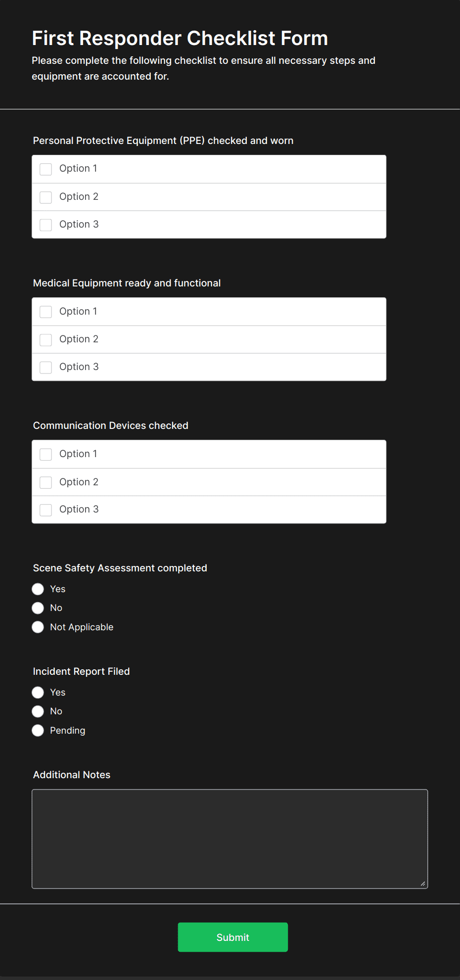Screen dimensions: 460x980
Task: Click inside the Additional Notes text area
Action: (230, 839)
